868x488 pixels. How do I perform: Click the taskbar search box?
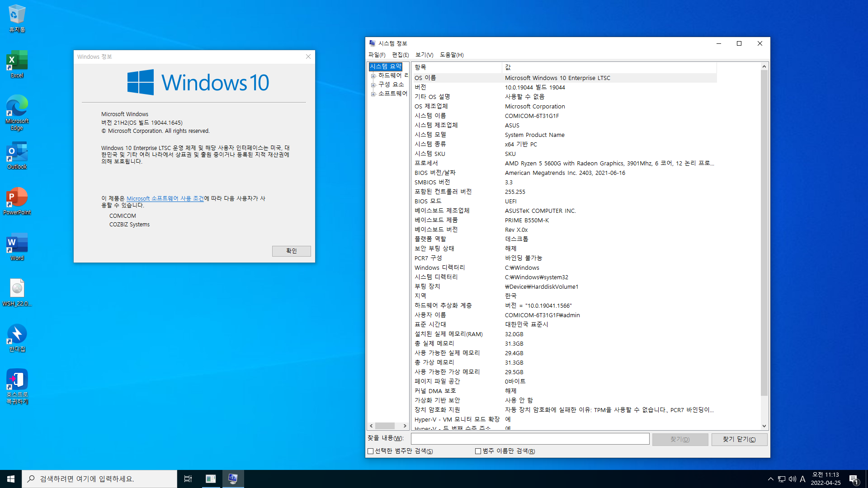point(99,479)
